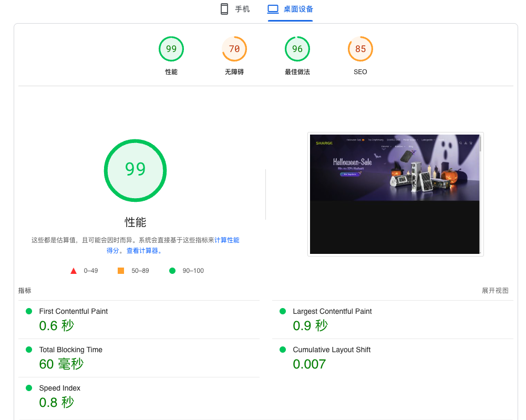
Task: Click the green circle 90–100 legend icon
Action: 172,270
